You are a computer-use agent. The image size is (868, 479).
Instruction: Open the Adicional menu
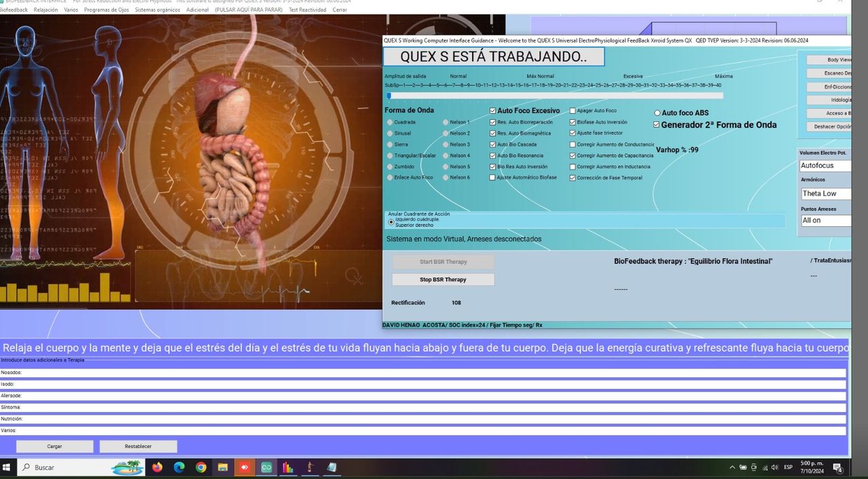coord(197,10)
